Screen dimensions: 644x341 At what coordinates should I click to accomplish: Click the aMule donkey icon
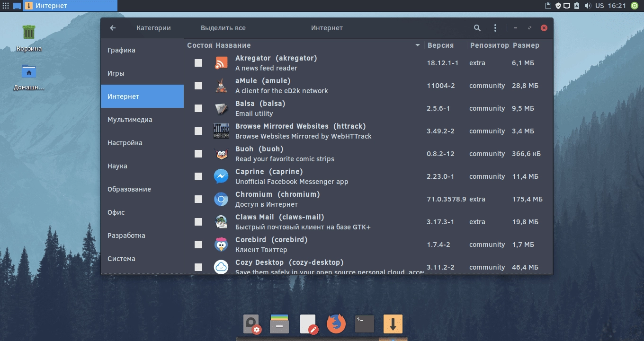point(221,85)
